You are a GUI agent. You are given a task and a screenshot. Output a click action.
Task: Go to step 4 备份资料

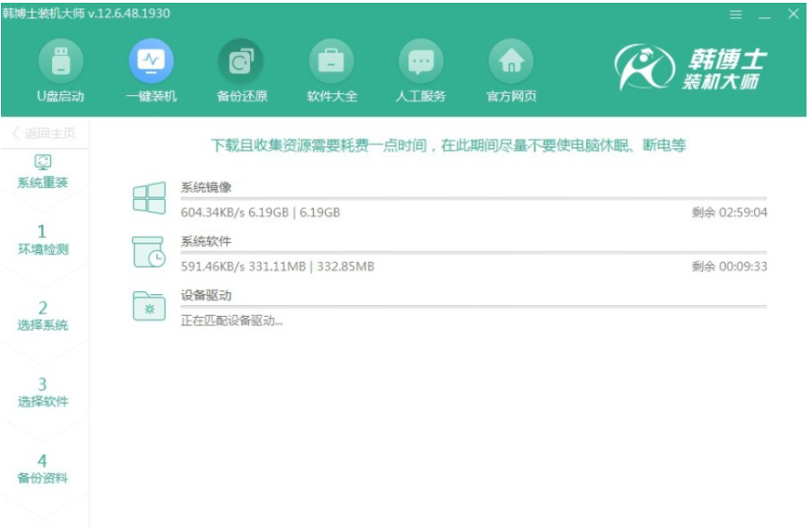point(43,468)
